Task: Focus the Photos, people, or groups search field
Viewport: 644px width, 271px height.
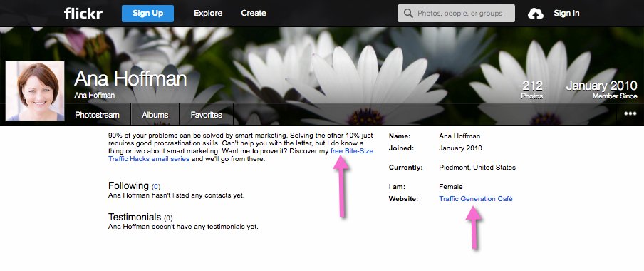Action: [456, 13]
